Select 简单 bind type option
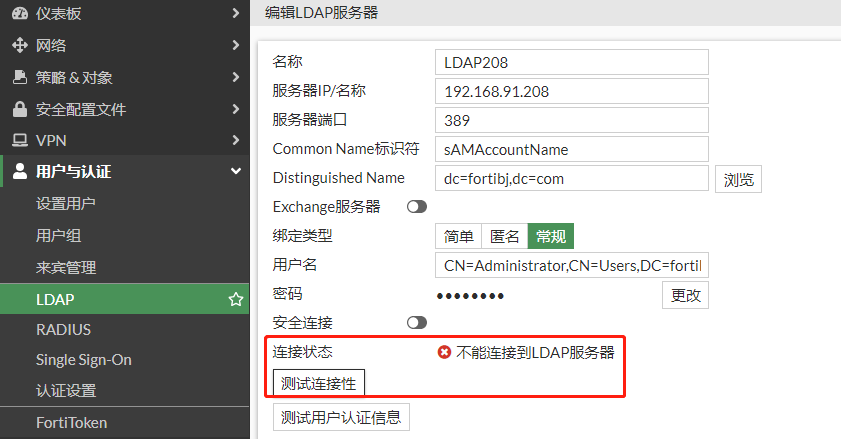841x439 pixels. (x=459, y=236)
